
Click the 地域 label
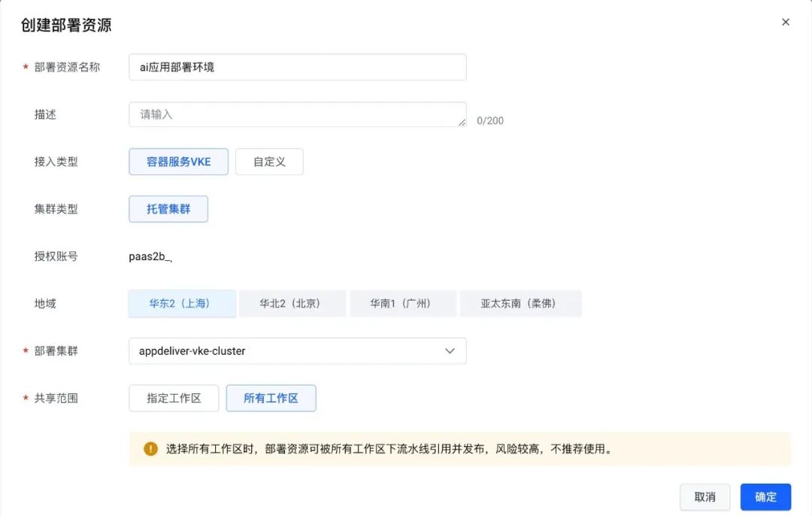pyautogui.click(x=45, y=304)
